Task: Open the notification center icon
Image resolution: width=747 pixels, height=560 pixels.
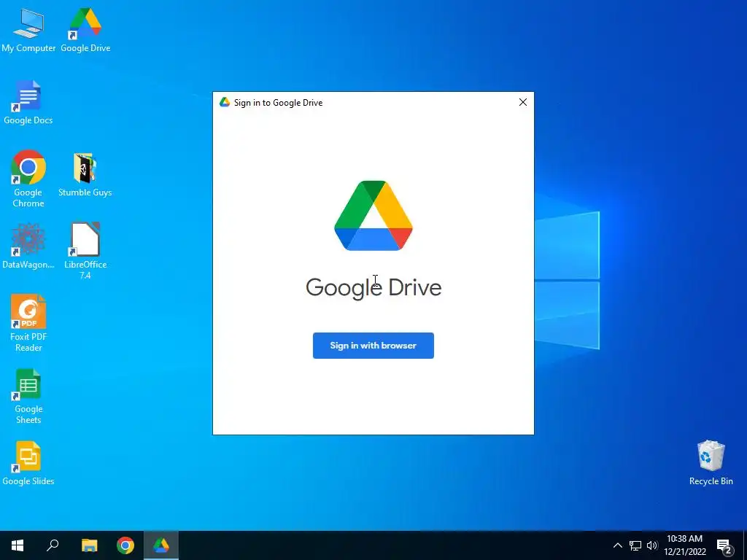Action: (x=724, y=546)
